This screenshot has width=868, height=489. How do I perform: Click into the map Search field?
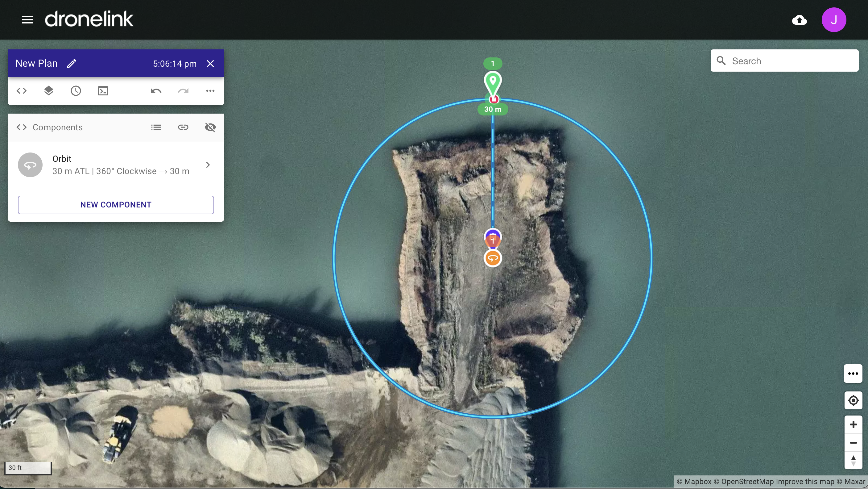click(784, 61)
